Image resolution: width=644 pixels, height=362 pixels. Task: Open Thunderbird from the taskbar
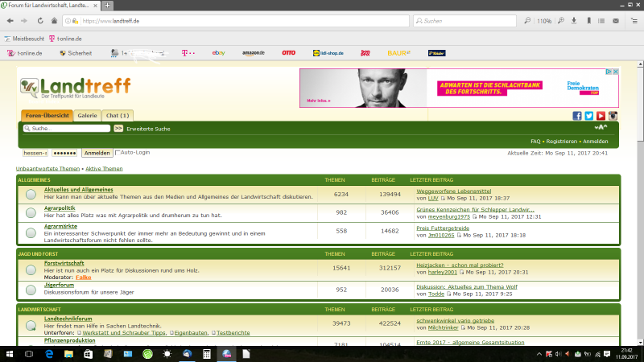point(187,354)
